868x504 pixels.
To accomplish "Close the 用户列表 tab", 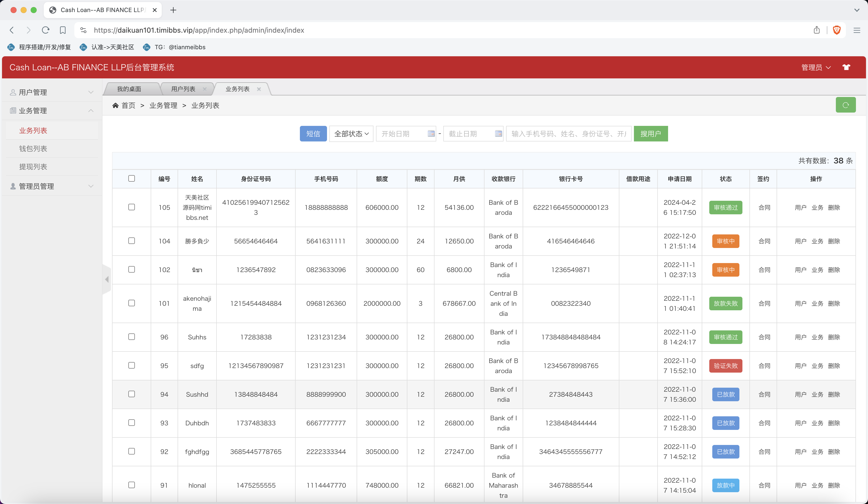I will coord(205,89).
